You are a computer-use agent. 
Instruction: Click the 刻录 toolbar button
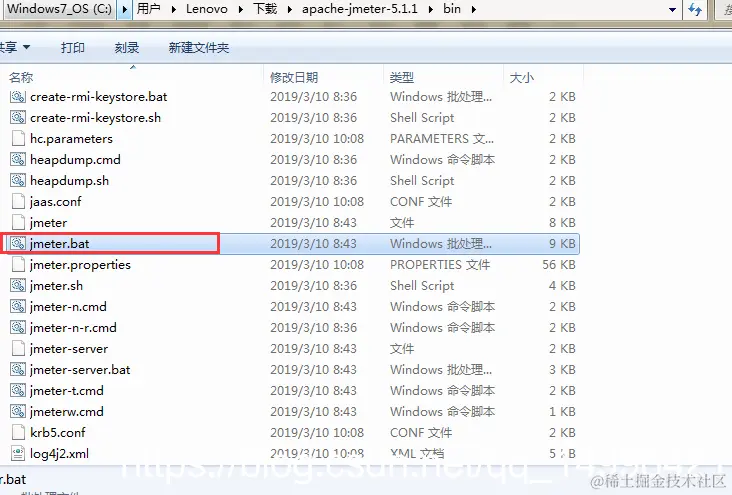(x=127, y=47)
